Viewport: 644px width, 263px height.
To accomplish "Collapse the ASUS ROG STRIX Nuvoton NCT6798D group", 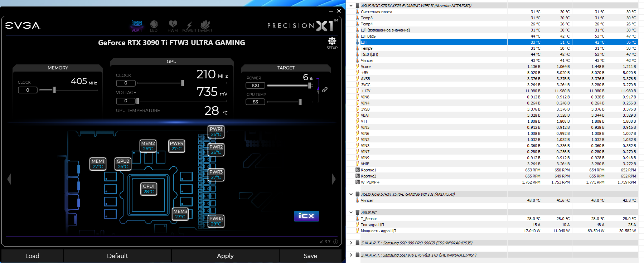I will click(351, 6).
